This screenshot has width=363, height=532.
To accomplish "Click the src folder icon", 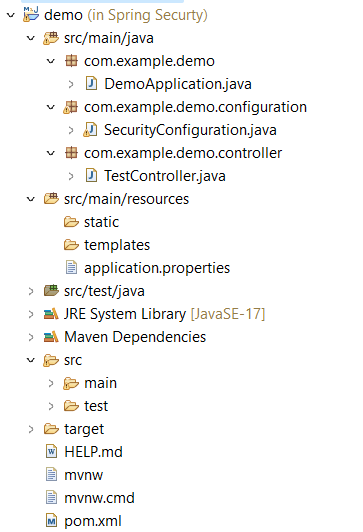I will 51,360.
